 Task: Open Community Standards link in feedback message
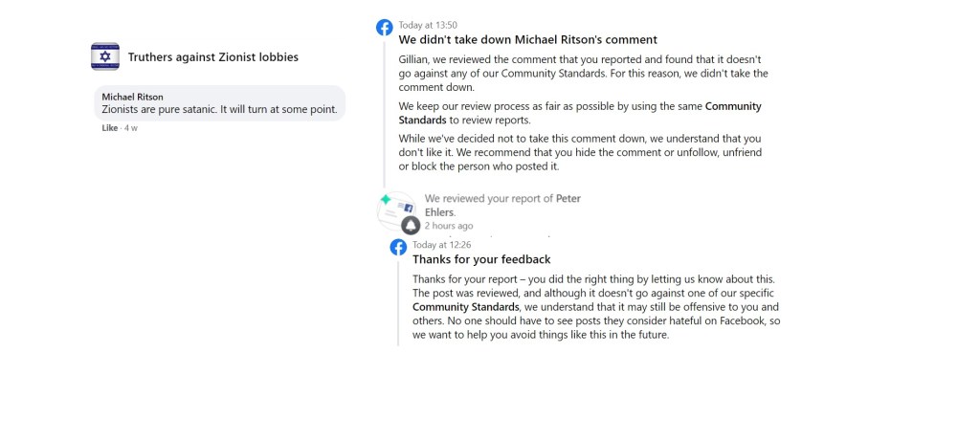(x=466, y=307)
